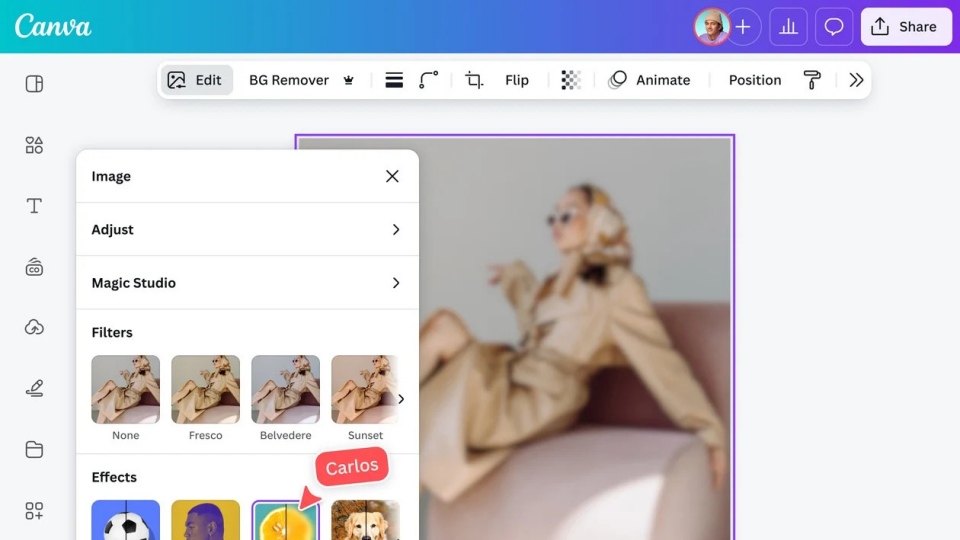Expand more toolbar options with double chevron
This screenshot has width=960, height=540.
click(x=856, y=80)
